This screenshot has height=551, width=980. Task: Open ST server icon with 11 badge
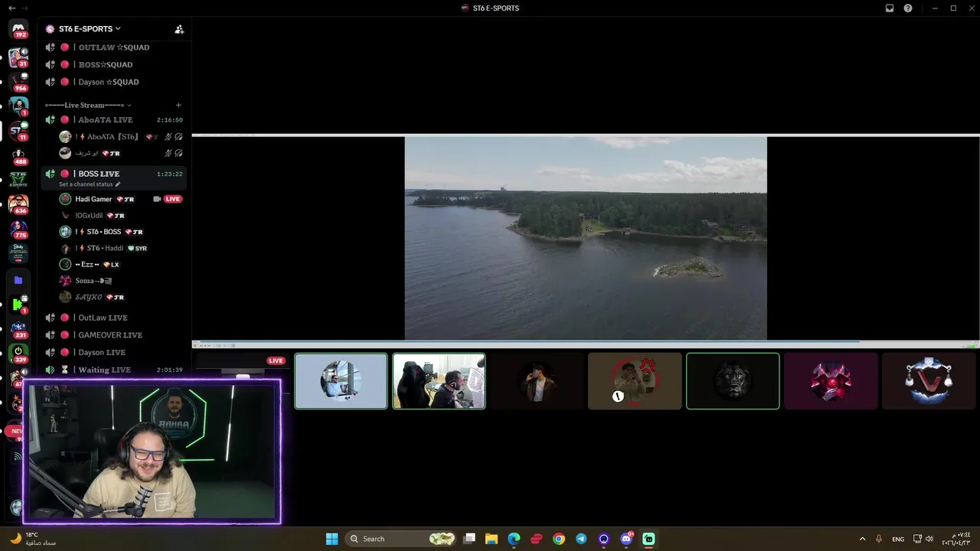click(x=19, y=131)
